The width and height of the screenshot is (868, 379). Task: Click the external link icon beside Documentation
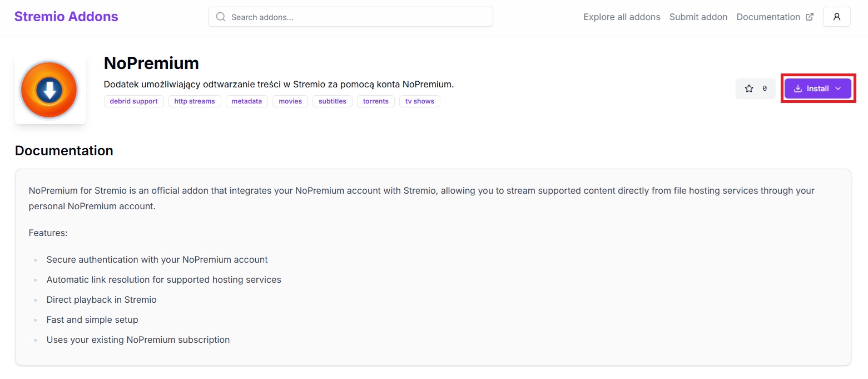(x=810, y=17)
